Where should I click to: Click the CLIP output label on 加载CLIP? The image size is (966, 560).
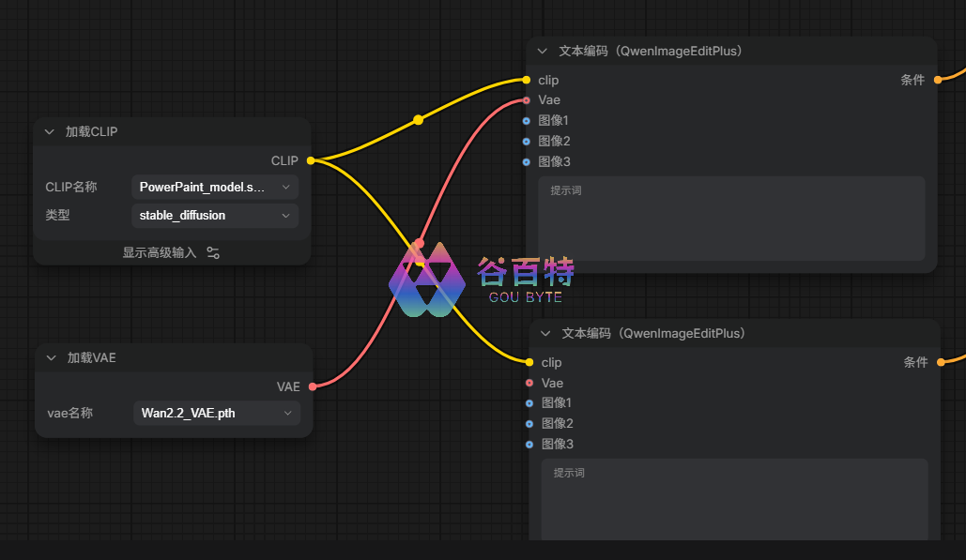(284, 160)
